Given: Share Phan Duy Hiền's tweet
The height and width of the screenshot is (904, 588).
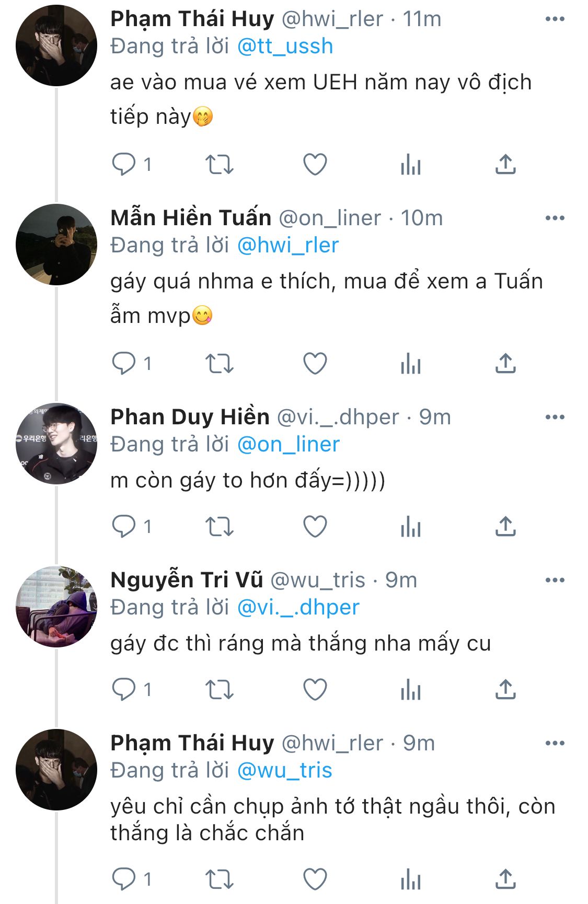Looking at the screenshot, I should click(505, 527).
